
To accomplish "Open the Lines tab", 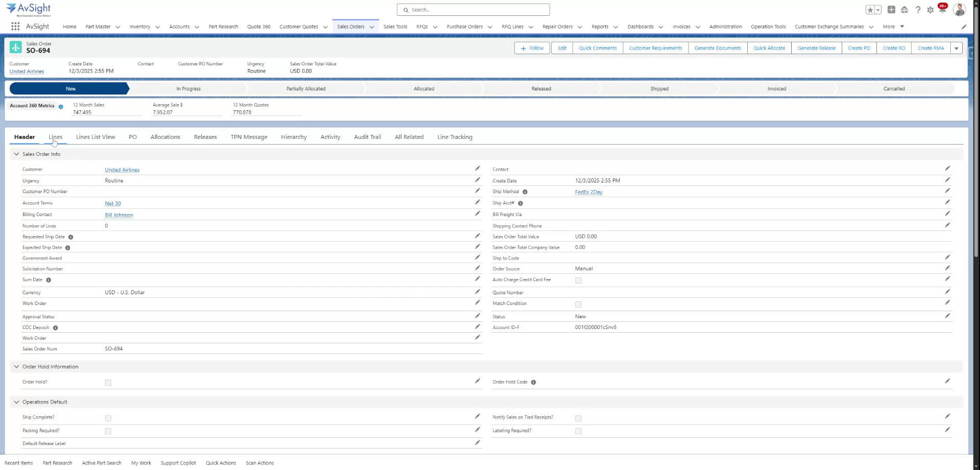I will (x=55, y=137).
